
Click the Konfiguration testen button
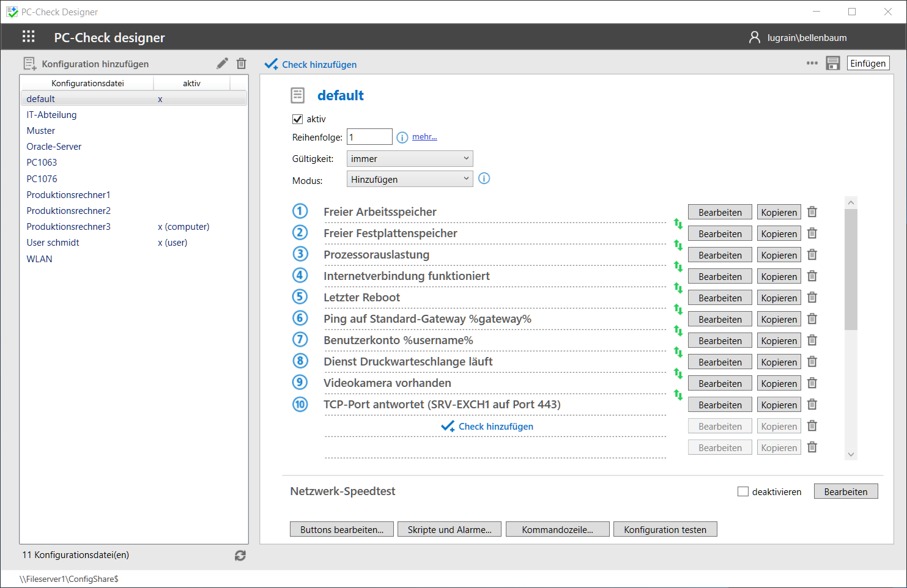(665, 529)
